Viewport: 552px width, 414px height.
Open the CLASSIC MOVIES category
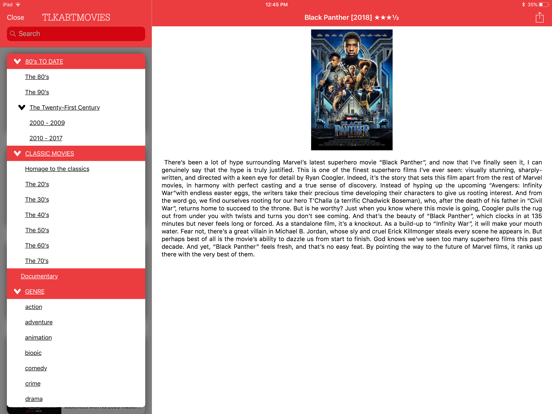click(50, 153)
